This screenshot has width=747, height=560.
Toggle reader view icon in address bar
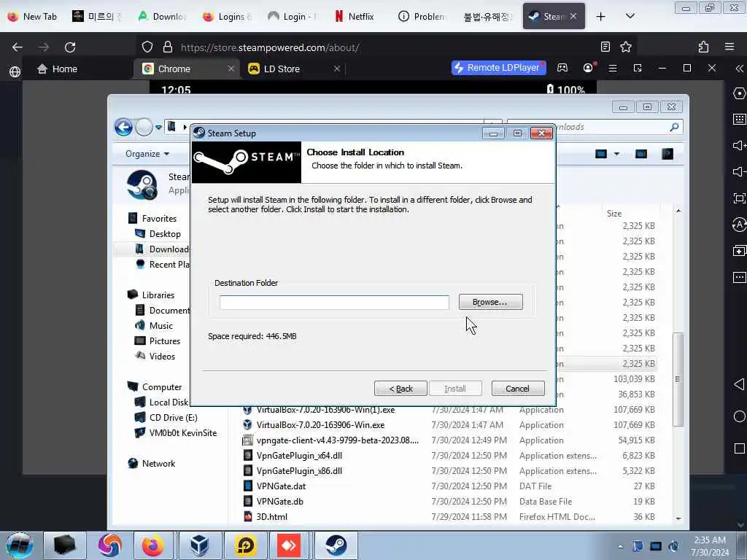pos(605,47)
